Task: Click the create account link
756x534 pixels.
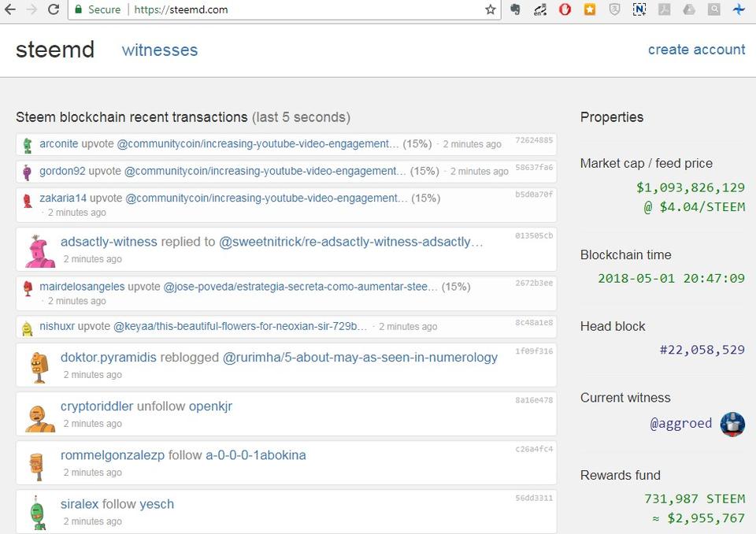Action: coord(696,50)
